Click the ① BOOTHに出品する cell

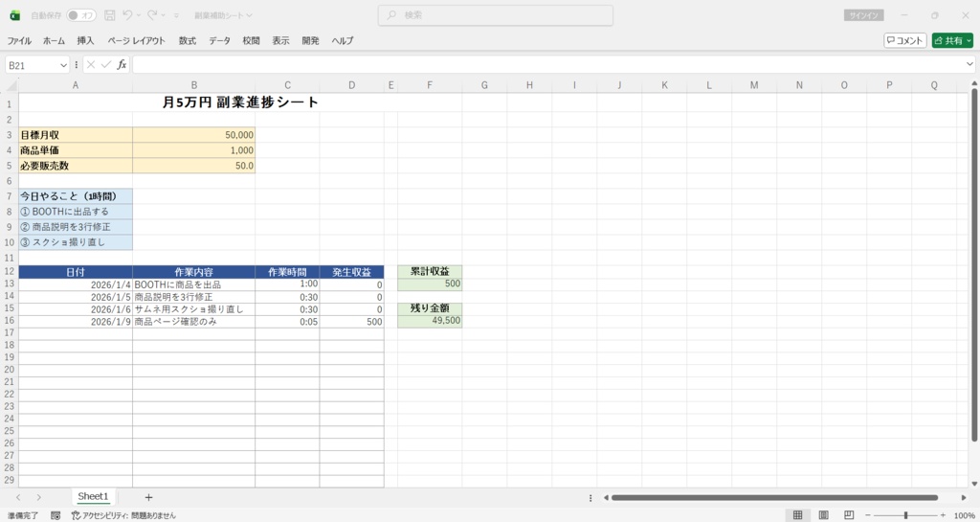pos(76,212)
